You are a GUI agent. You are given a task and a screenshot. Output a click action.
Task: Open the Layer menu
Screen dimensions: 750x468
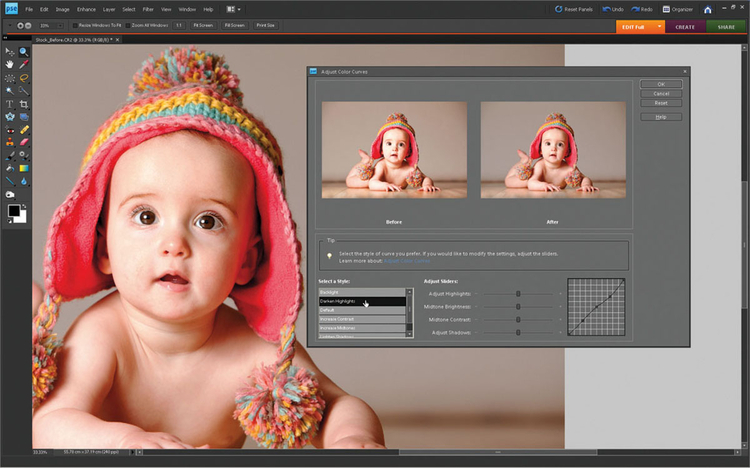pos(109,9)
